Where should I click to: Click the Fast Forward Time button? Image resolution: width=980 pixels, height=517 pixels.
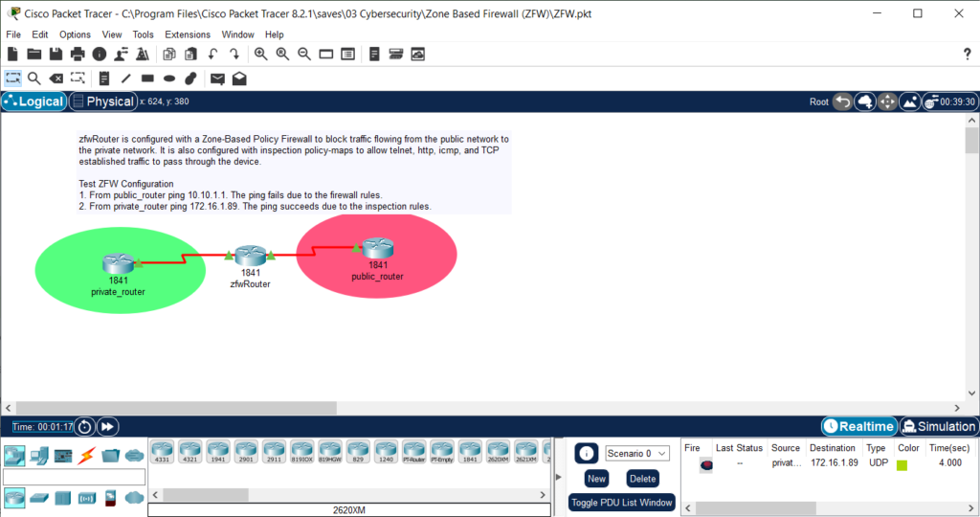[x=107, y=427]
